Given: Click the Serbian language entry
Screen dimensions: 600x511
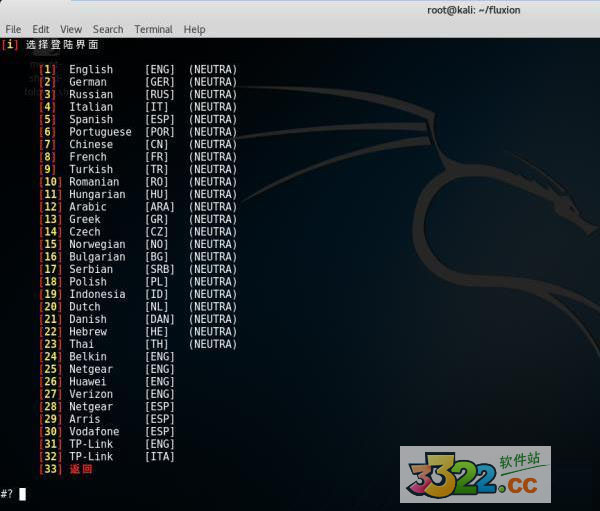Looking at the screenshot, I should tap(91, 269).
